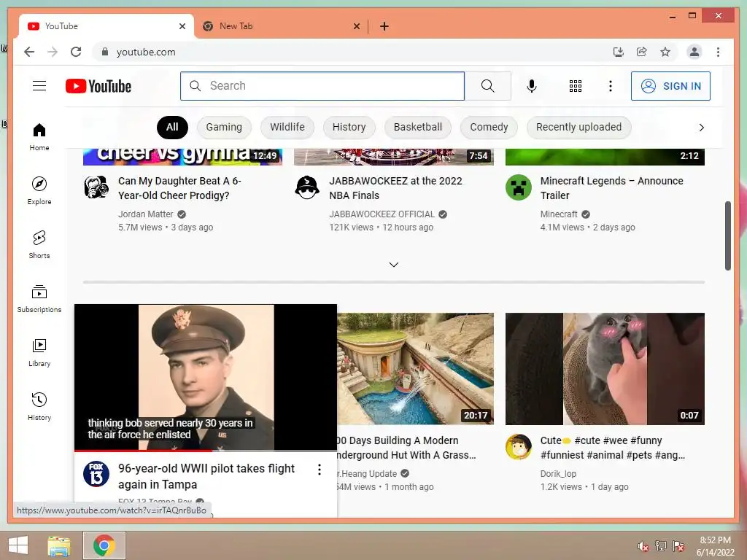
Task: Play the WWII pilot preview thumbnail
Action: (206, 377)
